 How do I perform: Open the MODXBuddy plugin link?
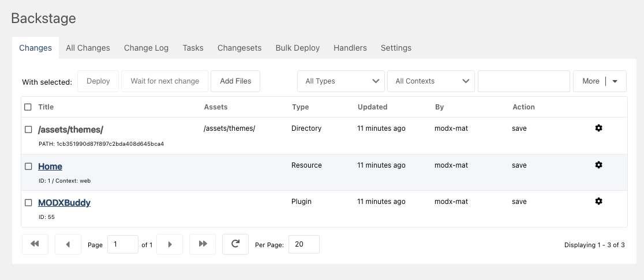point(64,203)
